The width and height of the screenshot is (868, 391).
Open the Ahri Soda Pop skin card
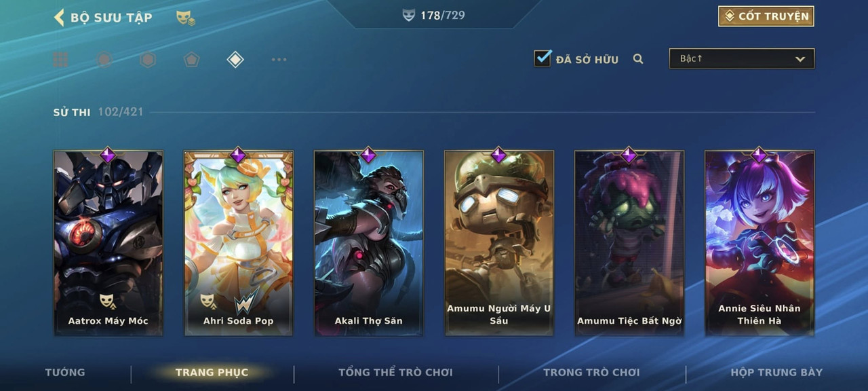tap(239, 243)
